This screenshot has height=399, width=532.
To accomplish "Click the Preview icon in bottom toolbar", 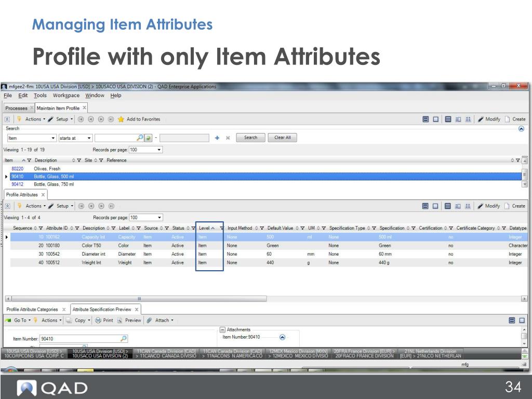I will point(120,320).
